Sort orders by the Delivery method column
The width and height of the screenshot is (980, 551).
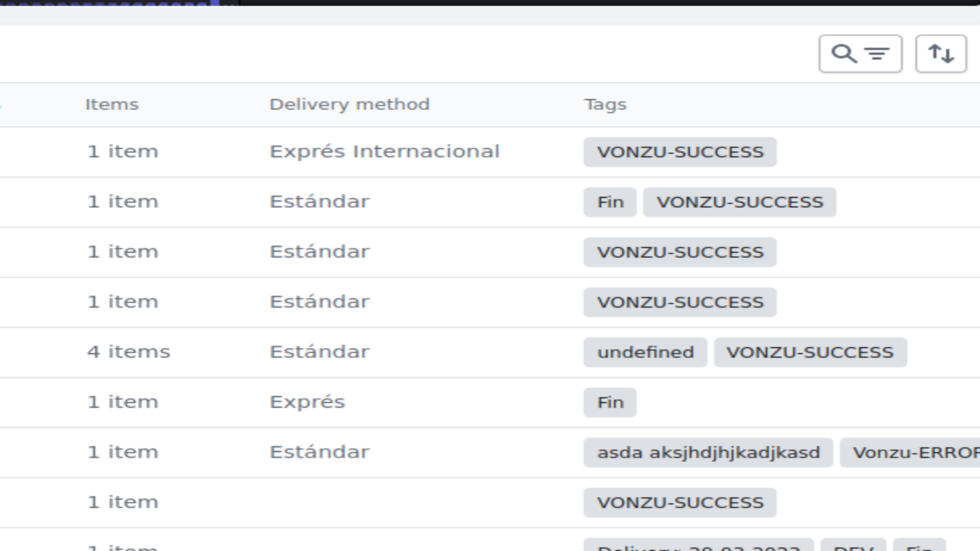pos(350,104)
